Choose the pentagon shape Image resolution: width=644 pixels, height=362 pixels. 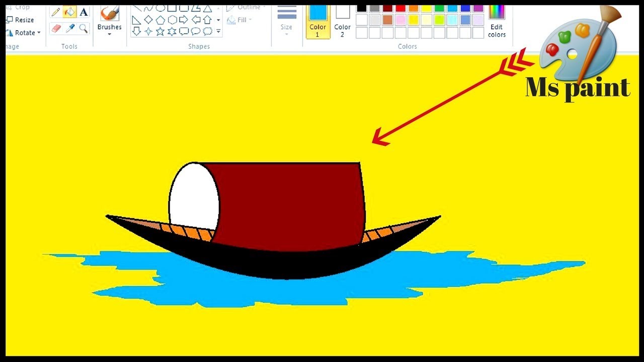click(160, 20)
